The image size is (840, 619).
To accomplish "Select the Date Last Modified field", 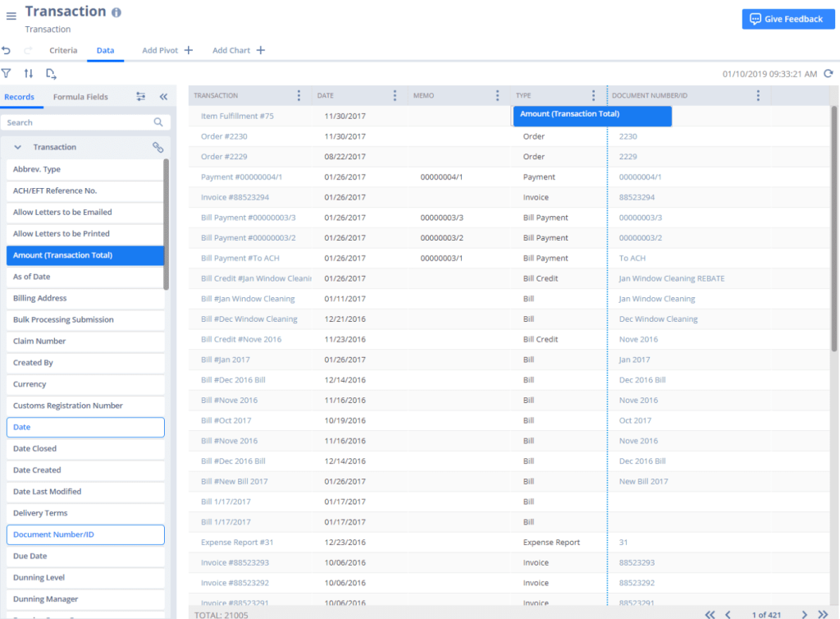I will (85, 492).
